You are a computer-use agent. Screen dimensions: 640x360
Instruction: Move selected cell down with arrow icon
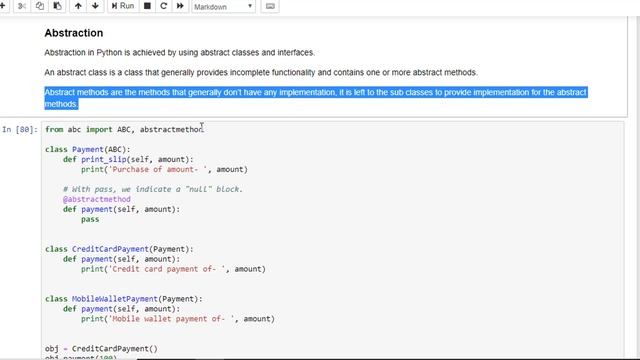tap(95, 6)
